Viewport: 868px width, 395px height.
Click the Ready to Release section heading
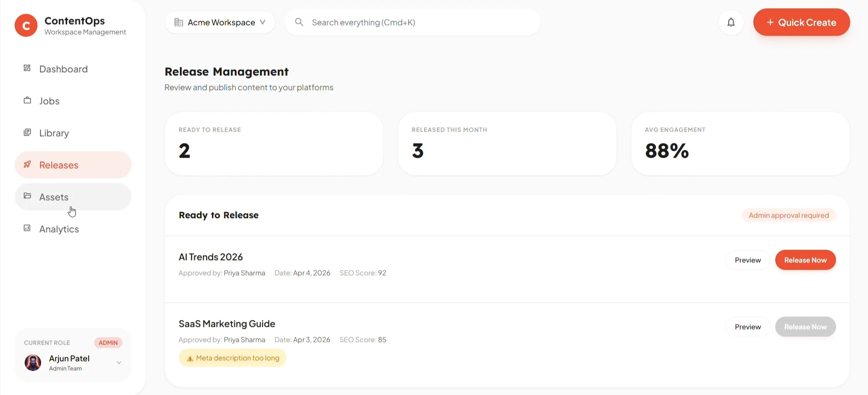click(x=219, y=215)
